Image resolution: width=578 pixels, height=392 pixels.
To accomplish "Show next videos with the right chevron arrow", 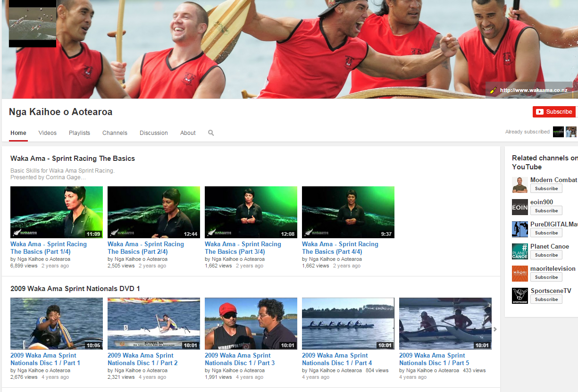I will (x=495, y=329).
